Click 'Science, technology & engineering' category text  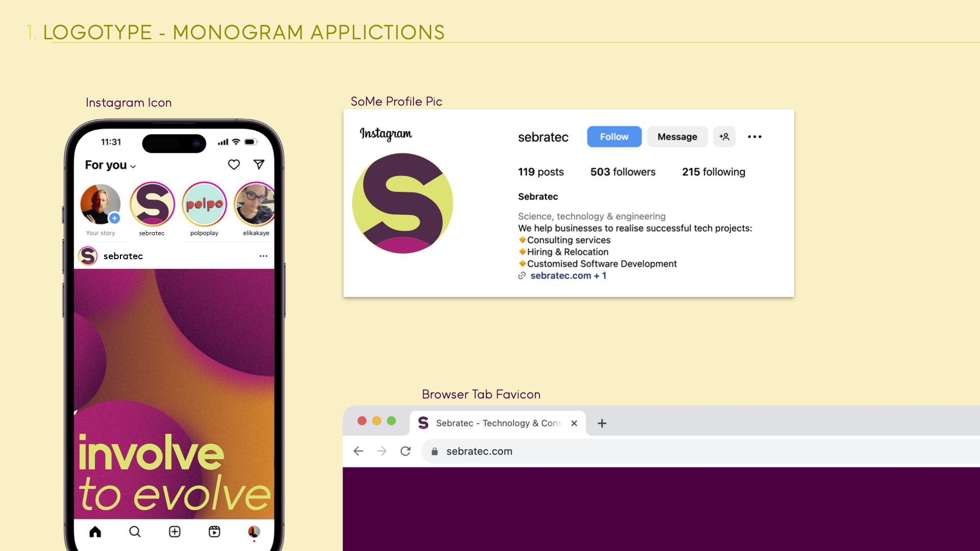(592, 216)
